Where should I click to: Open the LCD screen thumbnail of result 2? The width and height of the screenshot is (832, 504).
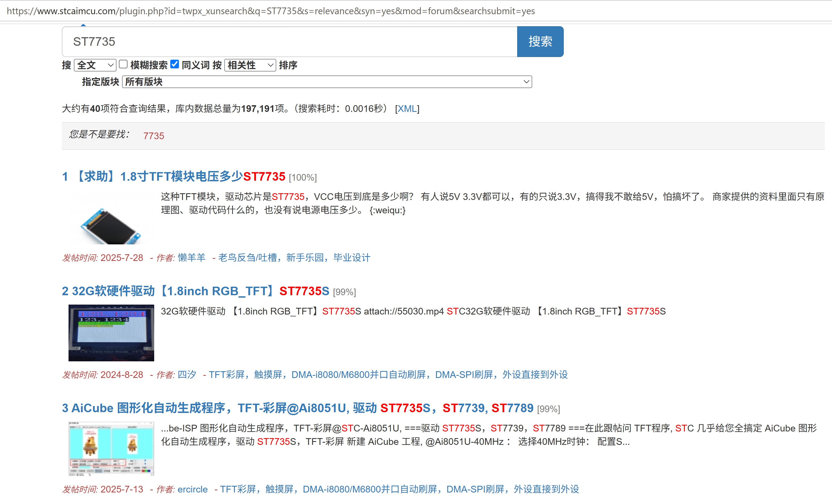(x=111, y=333)
